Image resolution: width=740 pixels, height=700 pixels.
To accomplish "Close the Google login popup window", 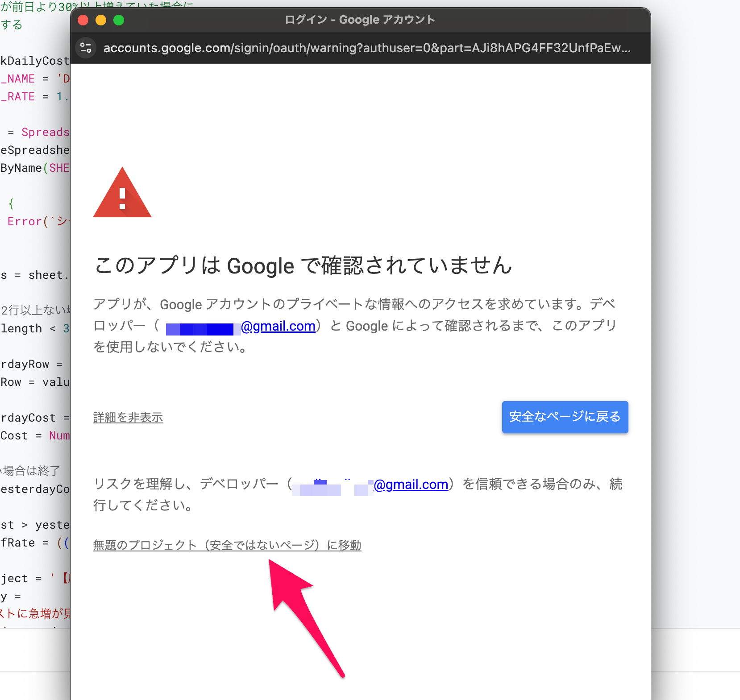I will tap(83, 20).
